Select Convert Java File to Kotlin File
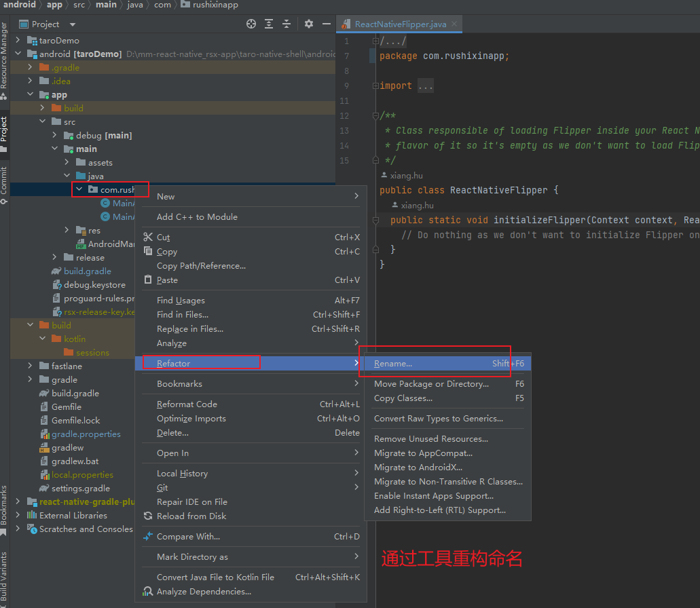The image size is (700, 608). 251,577
